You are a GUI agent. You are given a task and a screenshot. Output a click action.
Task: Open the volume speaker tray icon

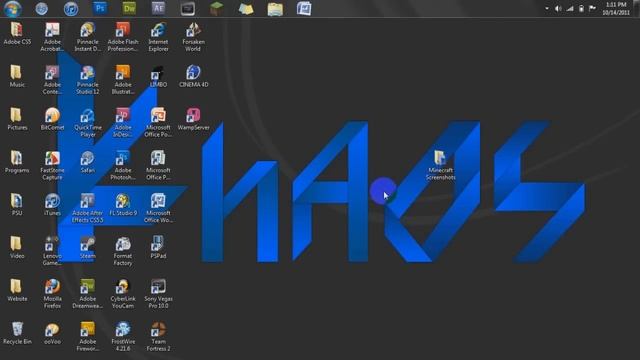pos(558,9)
